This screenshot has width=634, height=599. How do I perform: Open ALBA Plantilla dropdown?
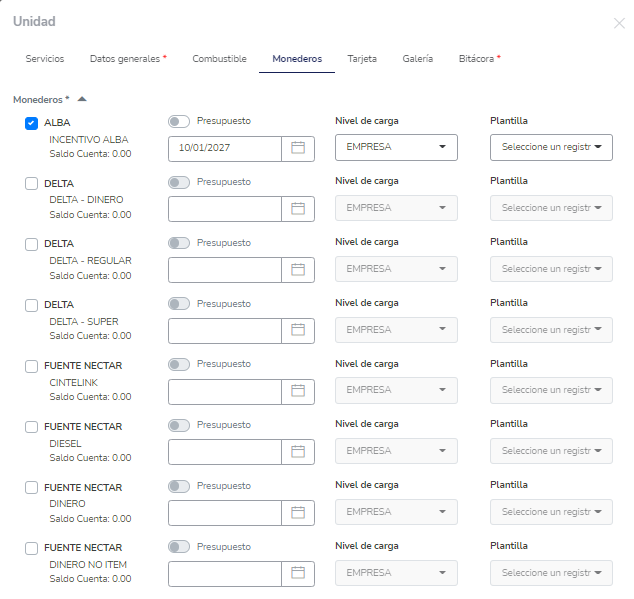(x=551, y=148)
